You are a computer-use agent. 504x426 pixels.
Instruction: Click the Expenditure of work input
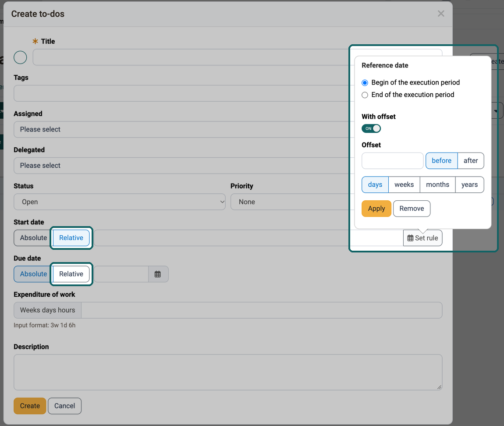pos(262,310)
